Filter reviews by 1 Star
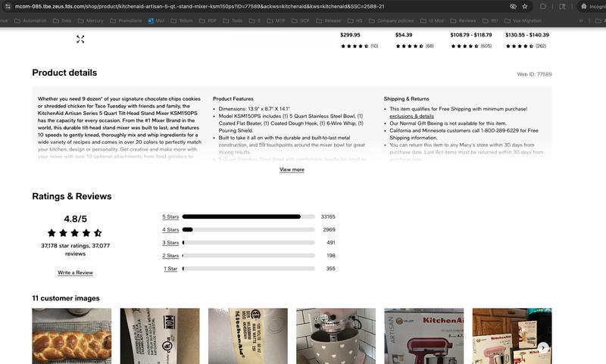 [x=170, y=269]
